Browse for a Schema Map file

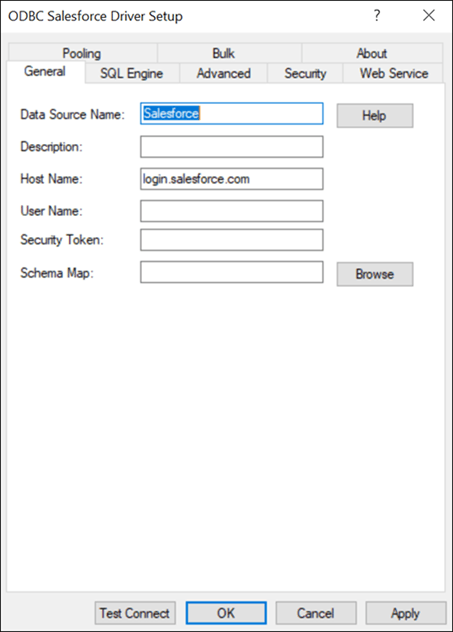375,274
